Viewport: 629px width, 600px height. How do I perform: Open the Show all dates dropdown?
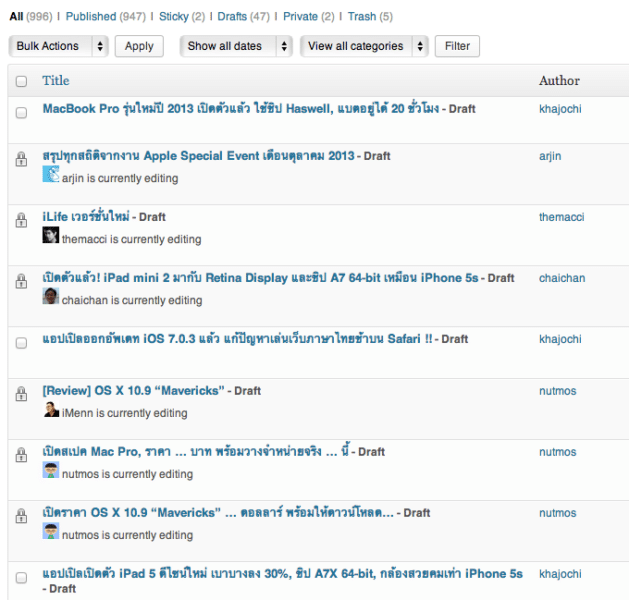(236, 46)
